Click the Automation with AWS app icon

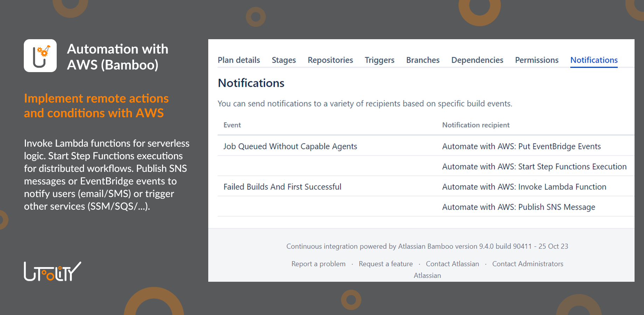[x=40, y=56]
